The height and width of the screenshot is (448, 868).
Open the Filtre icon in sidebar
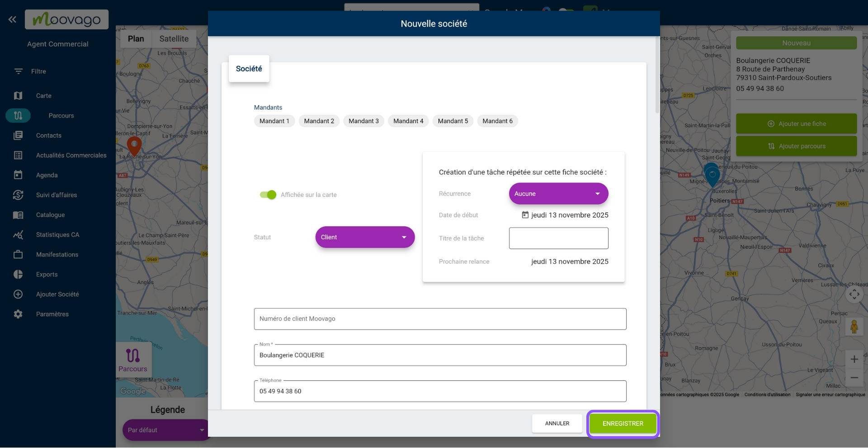coord(18,71)
